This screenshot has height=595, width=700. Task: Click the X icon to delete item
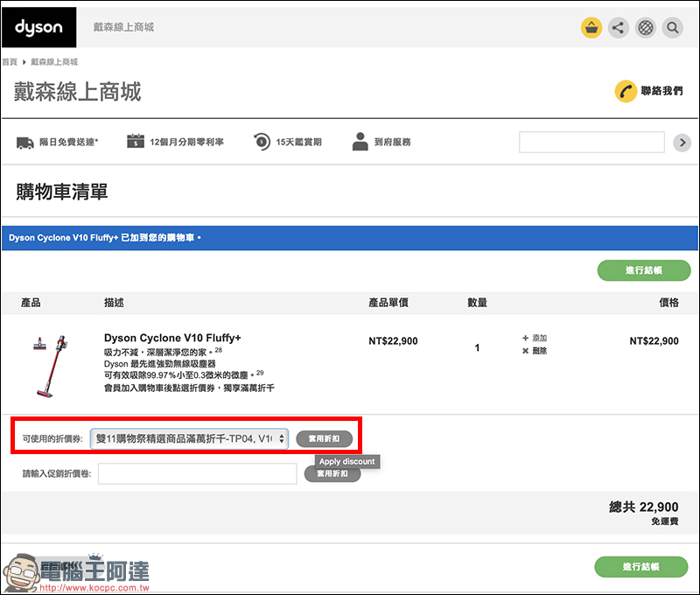click(525, 351)
